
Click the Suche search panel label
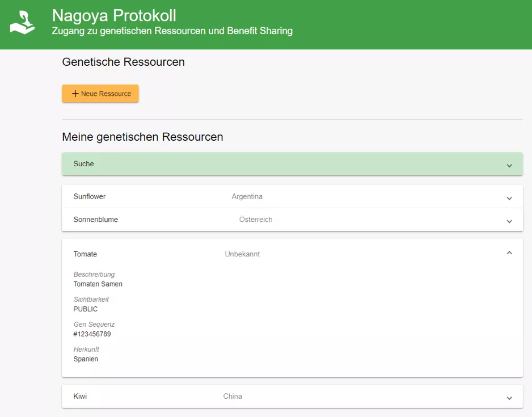point(83,164)
